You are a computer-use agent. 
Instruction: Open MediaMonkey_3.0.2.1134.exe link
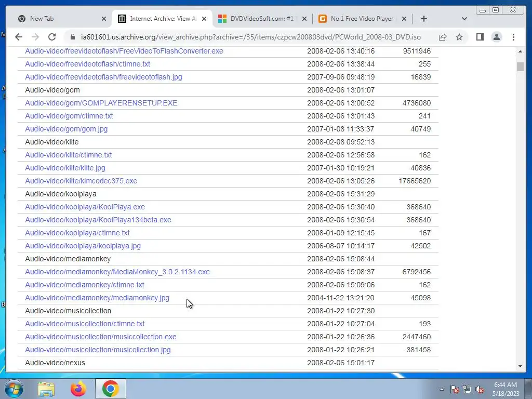click(x=117, y=272)
